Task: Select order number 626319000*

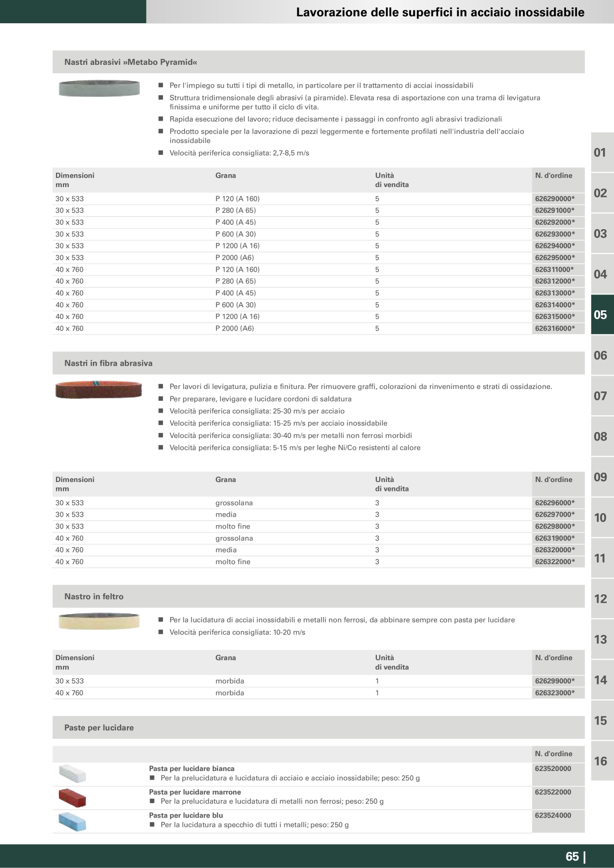Action: (555, 538)
